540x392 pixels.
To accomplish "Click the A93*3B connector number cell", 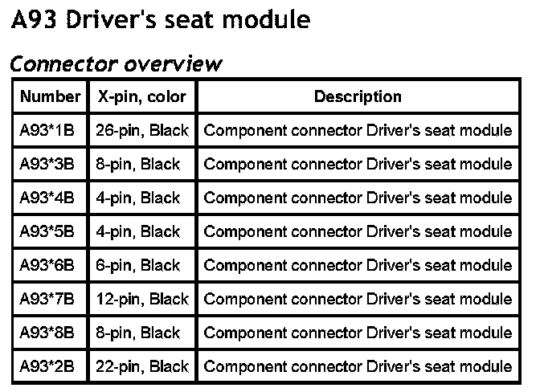I will 47,164.
